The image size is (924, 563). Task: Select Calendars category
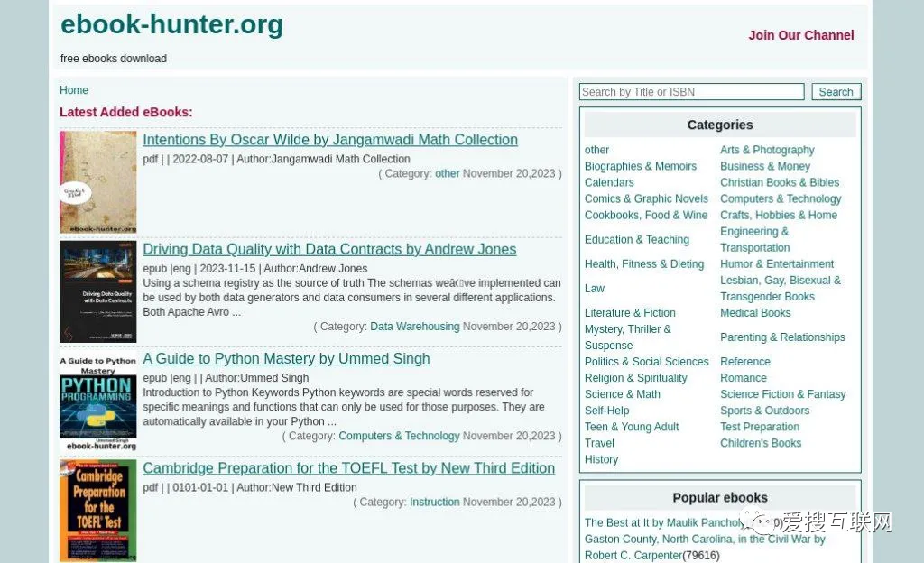[609, 182]
